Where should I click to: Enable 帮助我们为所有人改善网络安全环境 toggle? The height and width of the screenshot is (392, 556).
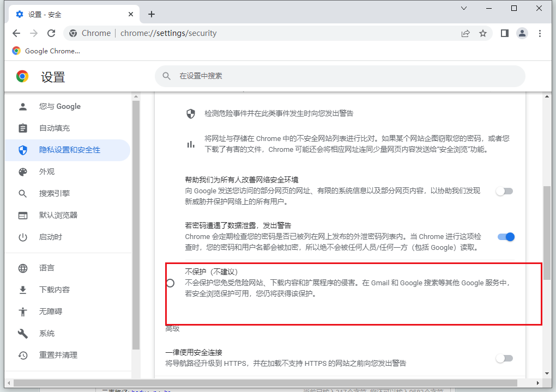pyautogui.click(x=505, y=191)
